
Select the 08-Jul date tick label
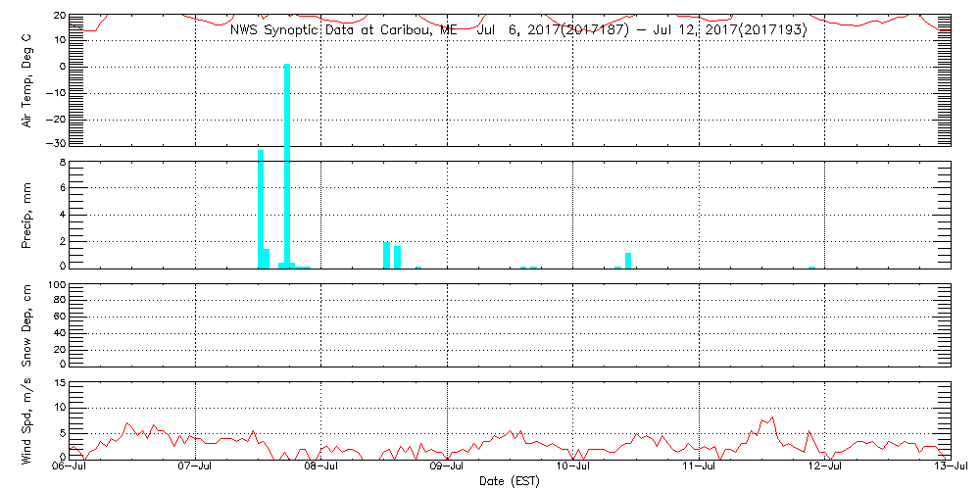321,468
